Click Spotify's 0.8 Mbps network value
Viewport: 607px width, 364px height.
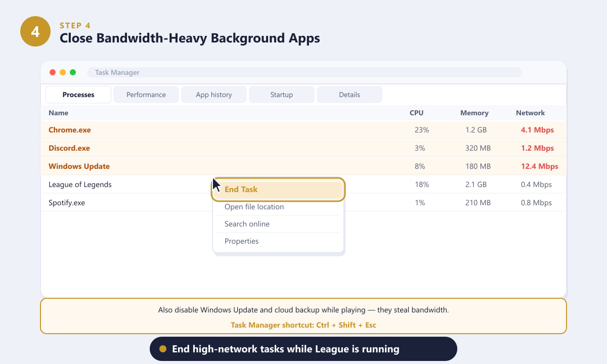536,203
